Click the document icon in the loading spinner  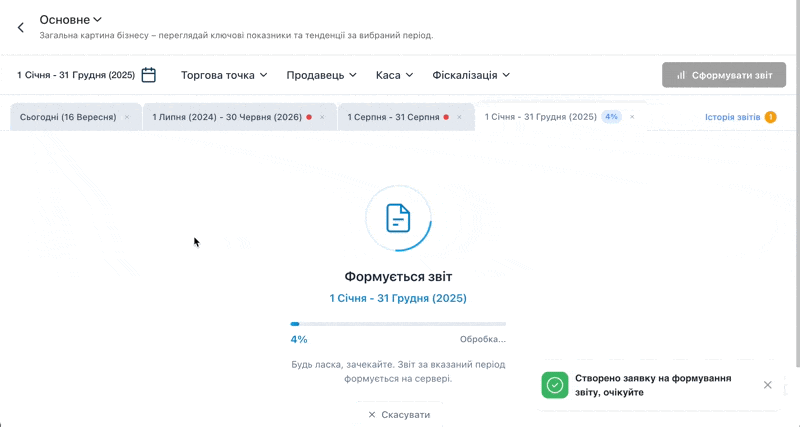coord(398,218)
